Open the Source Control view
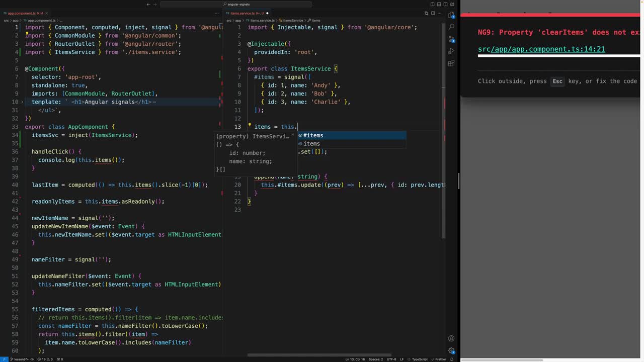Viewport: 644px width, 362px height. coord(451,39)
